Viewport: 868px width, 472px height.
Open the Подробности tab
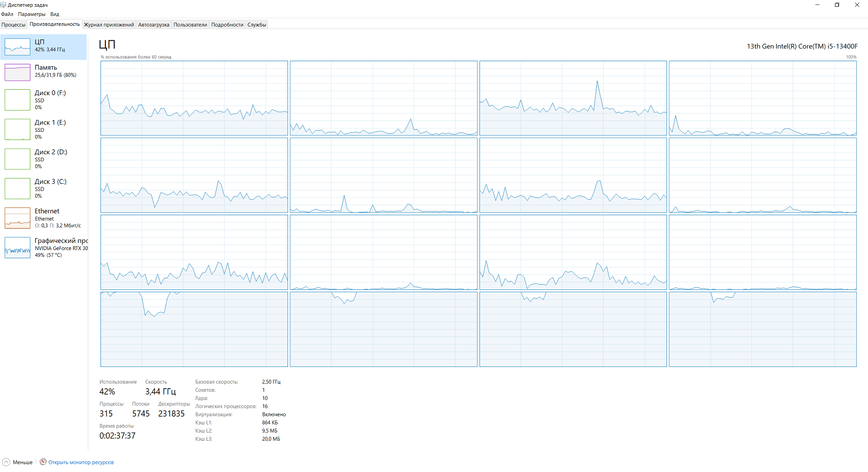(x=227, y=24)
